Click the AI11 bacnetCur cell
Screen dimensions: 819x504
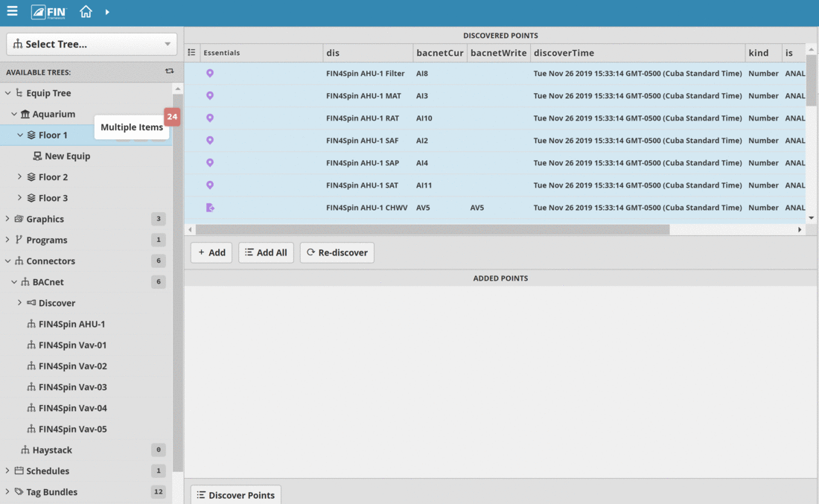click(x=424, y=185)
